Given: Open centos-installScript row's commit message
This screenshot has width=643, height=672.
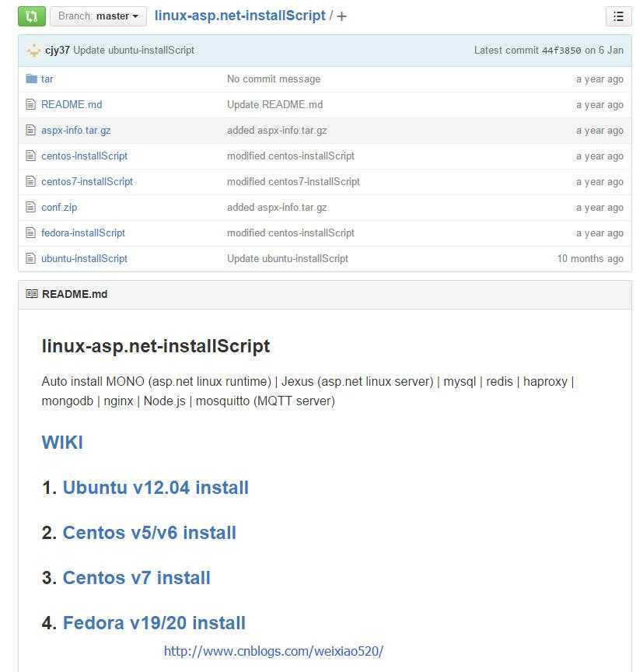Looking at the screenshot, I should tap(291, 156).
